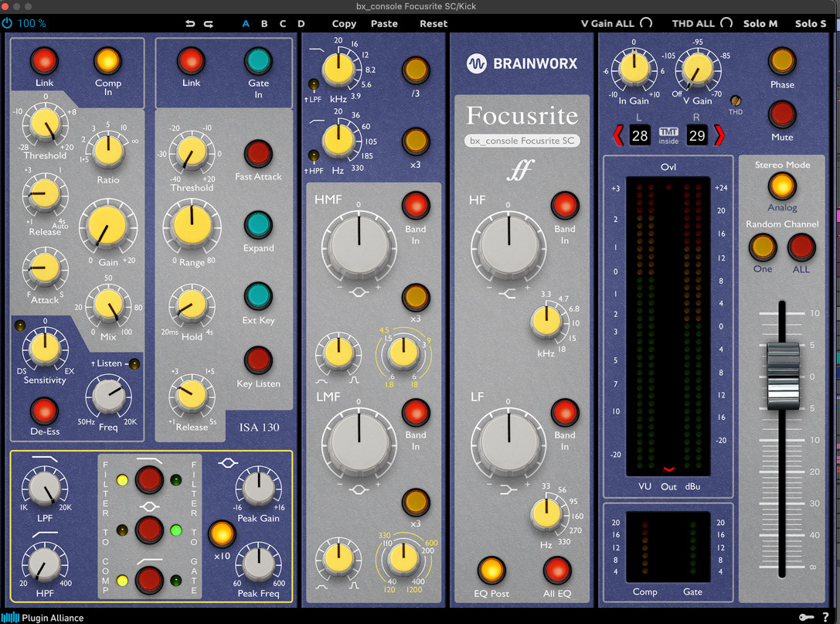Toggle the Phase invert button
This screenshot has height=624, width=840.
pos(782,60)
